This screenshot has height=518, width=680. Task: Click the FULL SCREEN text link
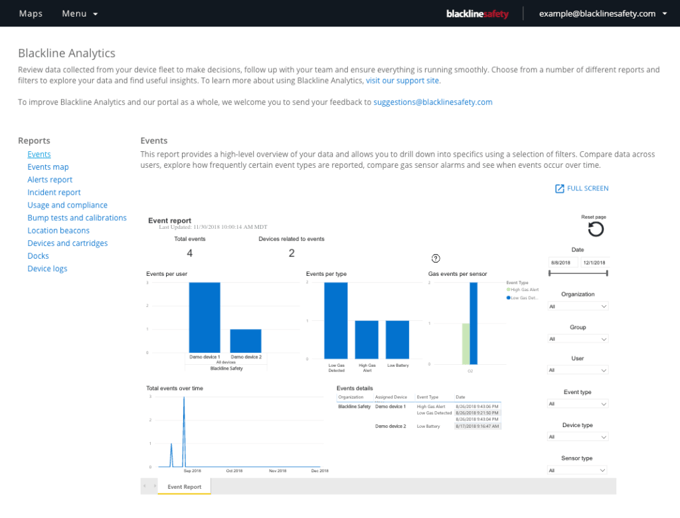pos(588,188)
